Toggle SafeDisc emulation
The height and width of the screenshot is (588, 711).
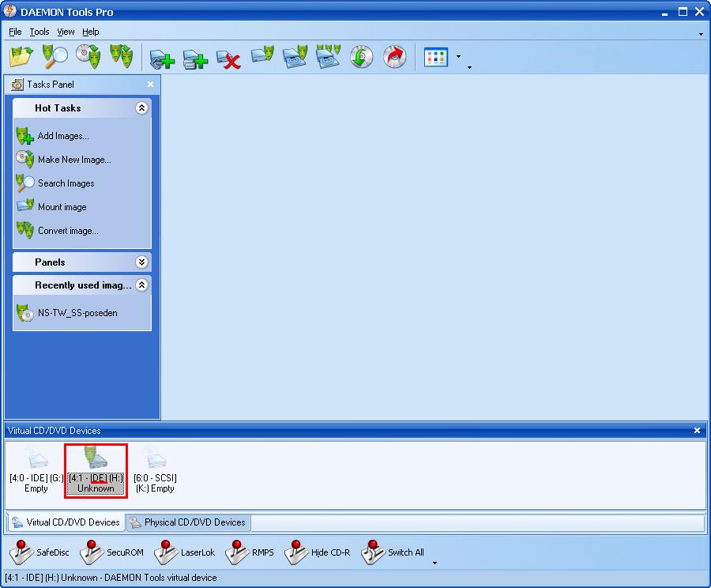tap(40, 552)
